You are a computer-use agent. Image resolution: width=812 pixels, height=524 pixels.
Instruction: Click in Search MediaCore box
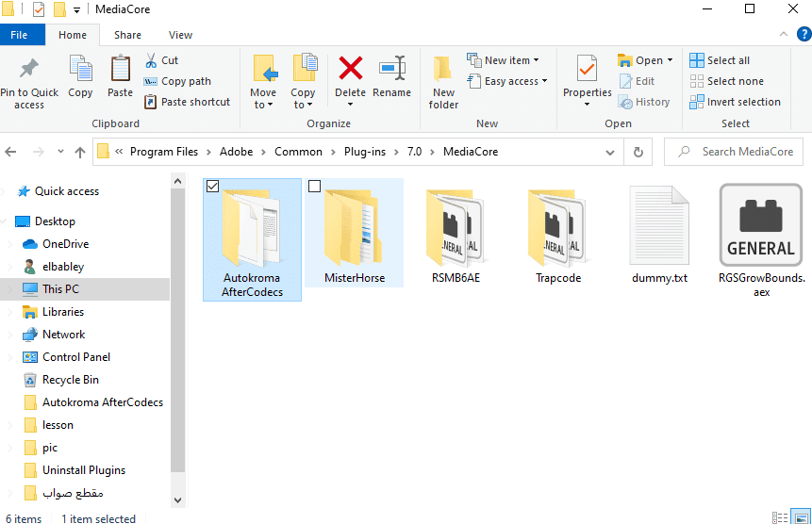[734, 152]
